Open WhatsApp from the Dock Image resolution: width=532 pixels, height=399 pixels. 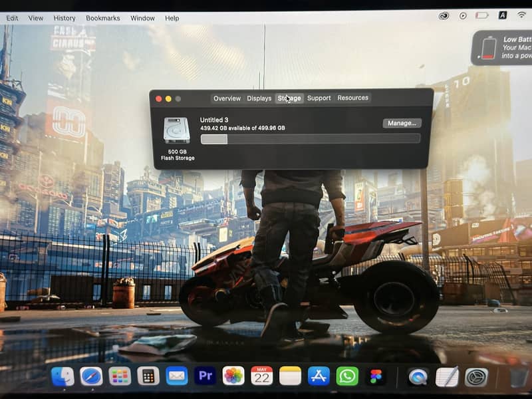[347, 376]
